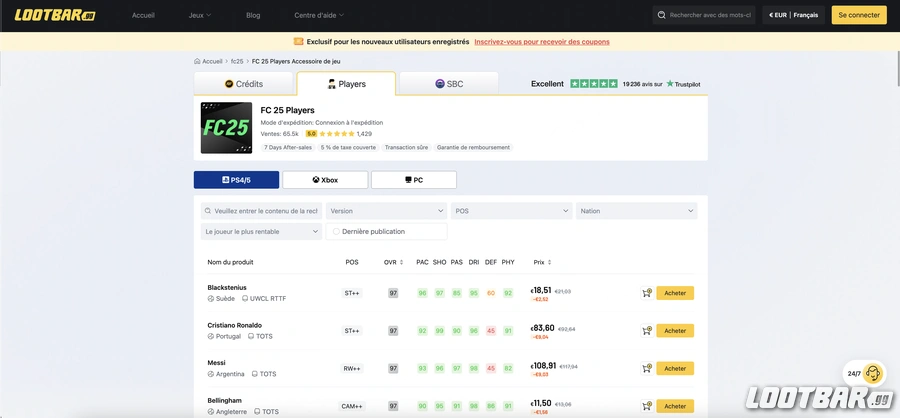
Task: Sort by Prix column arrows
Action: [x=550, y=262]
